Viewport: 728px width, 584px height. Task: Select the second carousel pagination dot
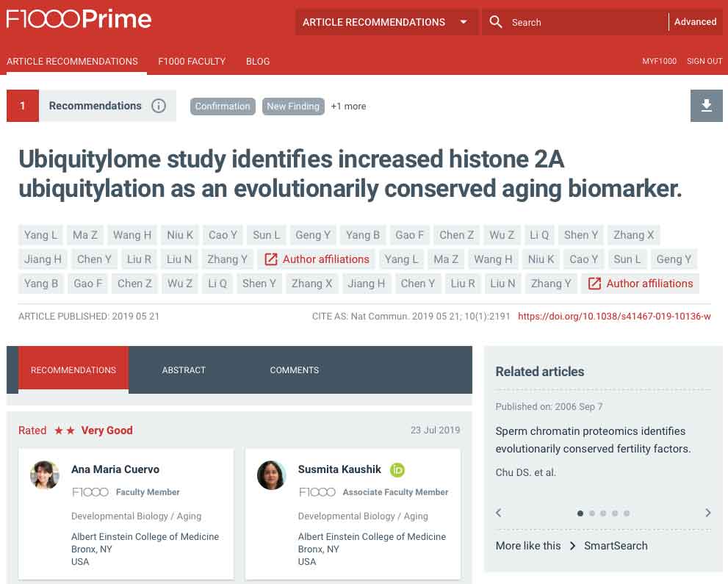(x=592, y=513)
